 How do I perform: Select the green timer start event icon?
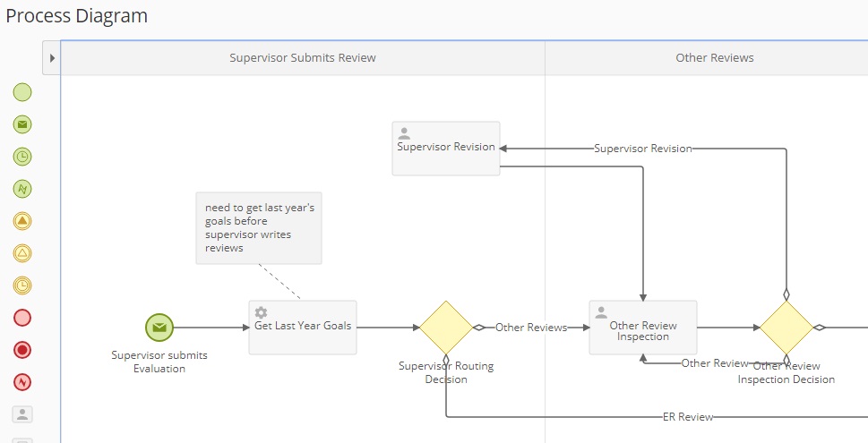22,157
